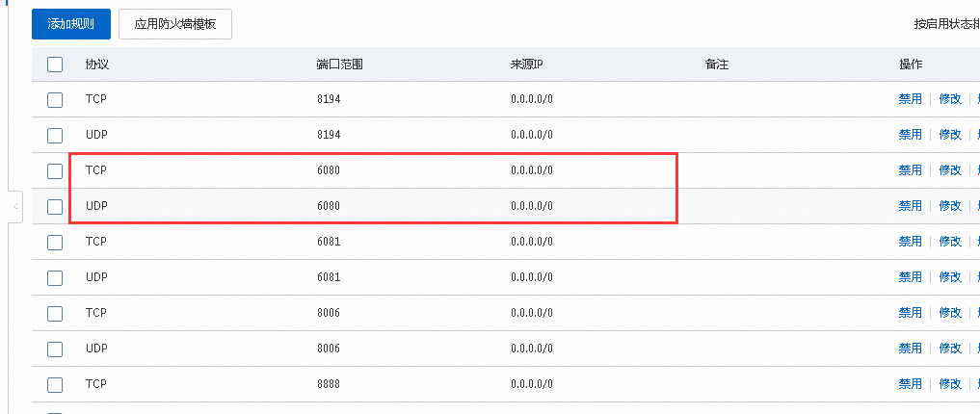Screen dimensions: 980x414
Task: Check the TCP 8194 rule checkbox
Action: 55,100
